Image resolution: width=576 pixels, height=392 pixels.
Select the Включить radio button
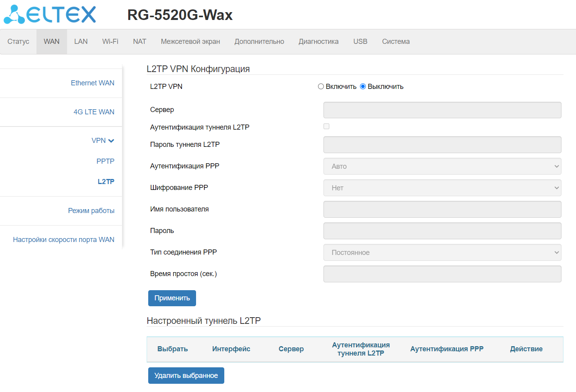[321, 87]
